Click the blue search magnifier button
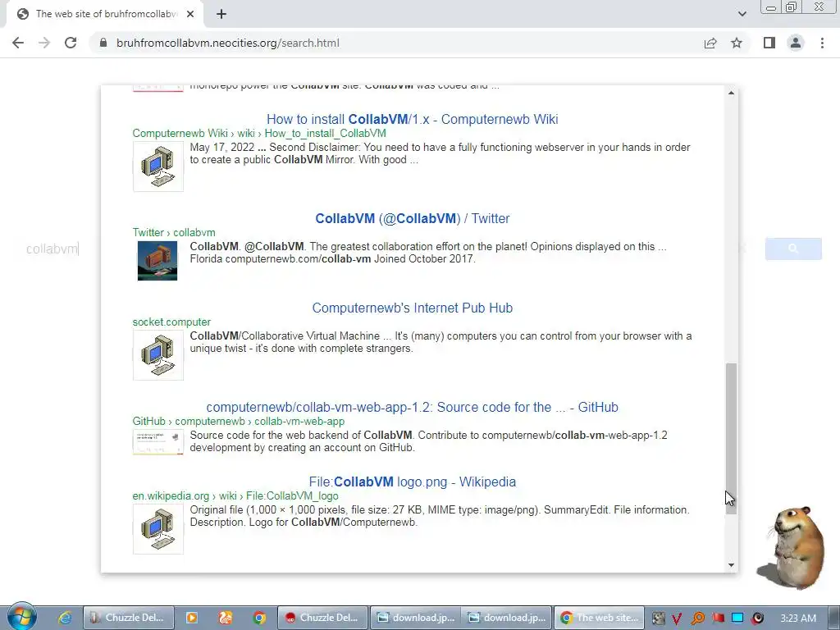 pos(793,249)
